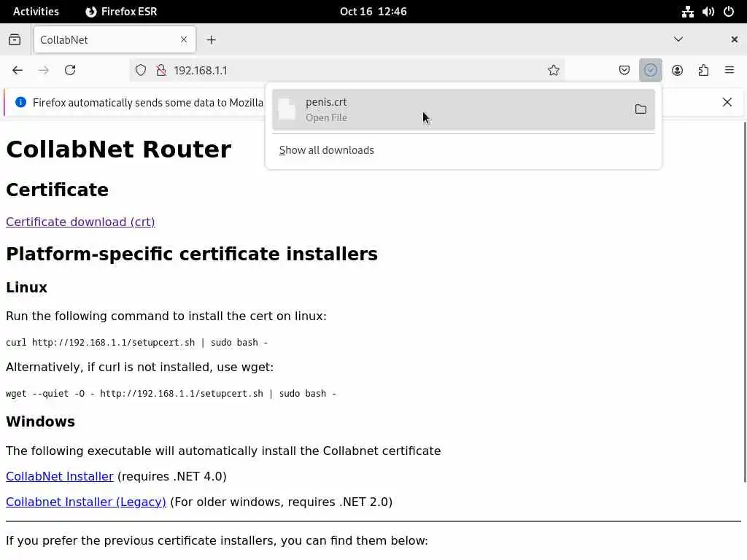Click the info icon in notification bar
The width and height of the screenshot is (747, 560).
[x=20, y=102]
